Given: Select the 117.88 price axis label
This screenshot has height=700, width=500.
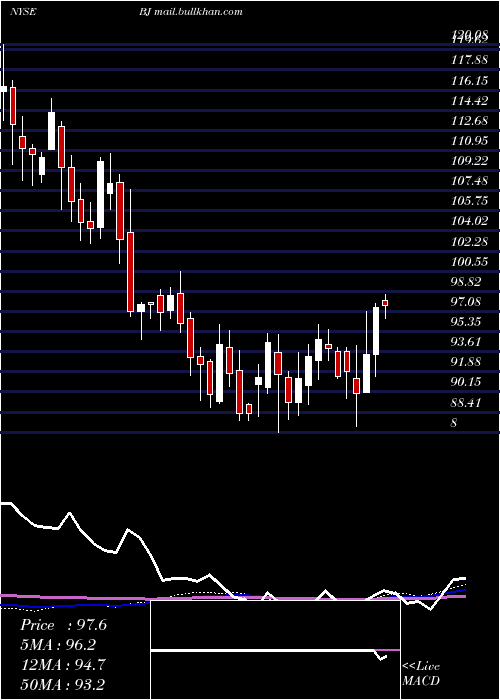Looking at the screenshot, I should pos(469,60).
